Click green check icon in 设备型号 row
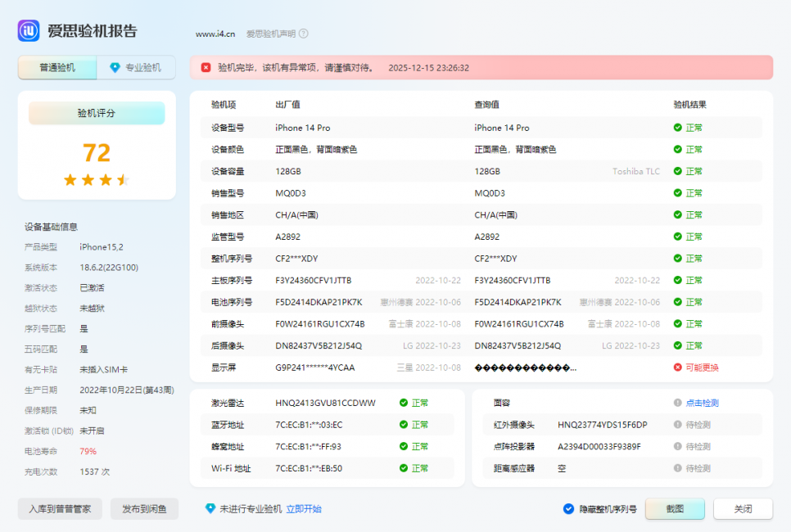This screenshot has width=791, height=532. (x=677, y=128)
